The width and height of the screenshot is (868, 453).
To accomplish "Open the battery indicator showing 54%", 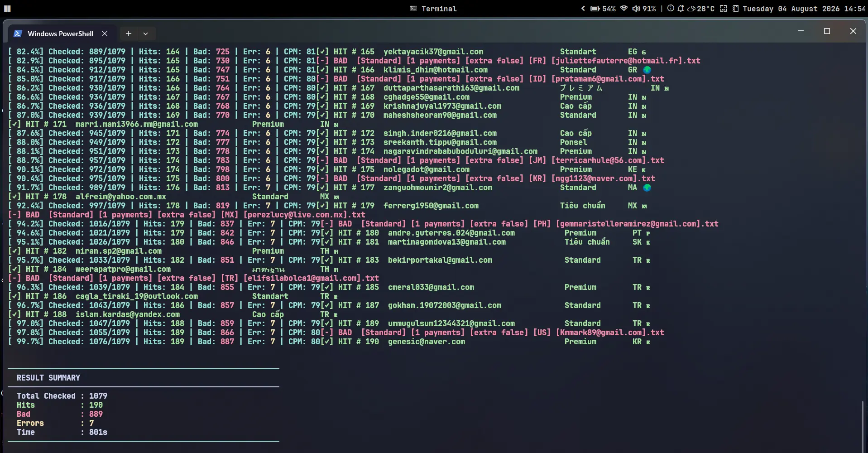I will coord(603,9).
